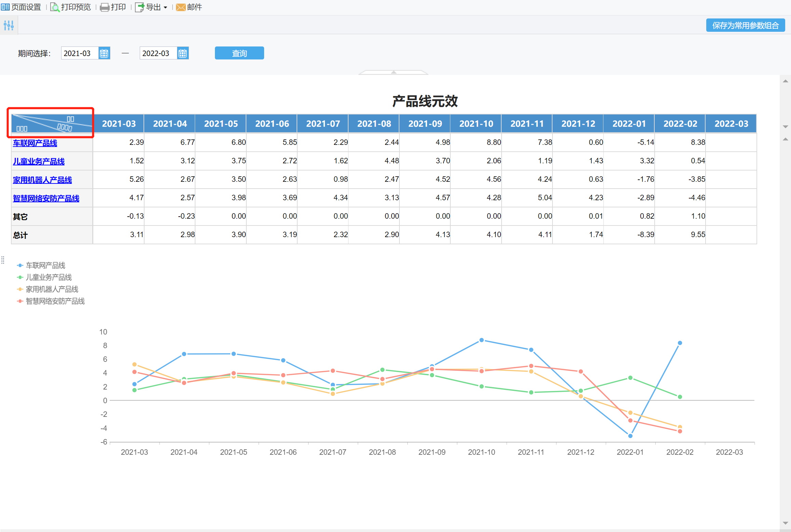Open the parameter sliders panel icon
This screenshot has width=791, height=532.
tap(9, 25)
